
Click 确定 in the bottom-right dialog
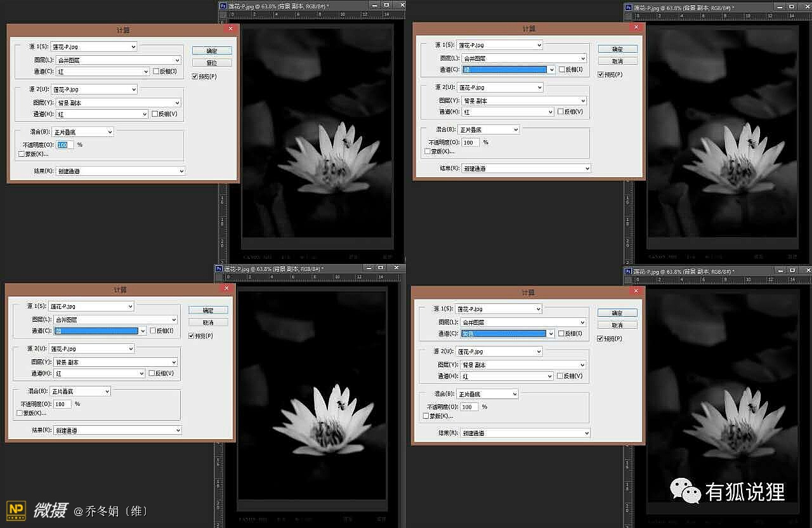[x=617, y=313]
